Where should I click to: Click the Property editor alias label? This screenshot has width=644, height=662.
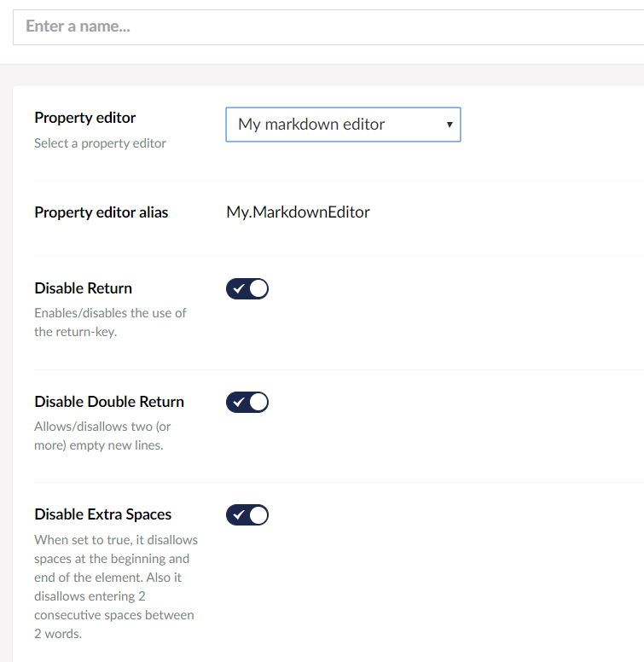click(x=102, y=212)
